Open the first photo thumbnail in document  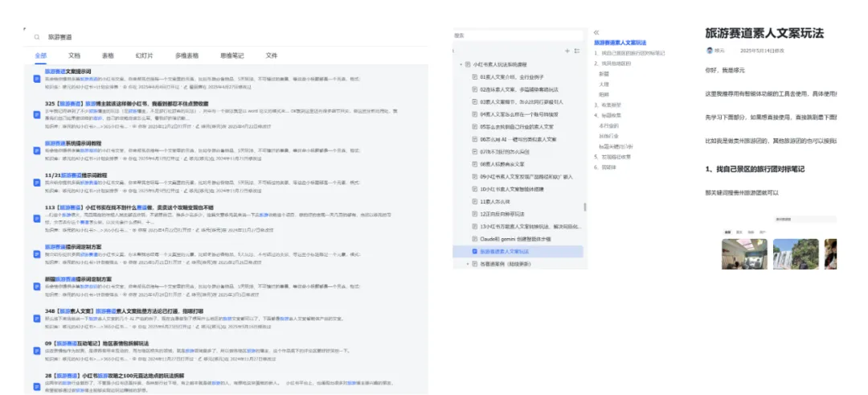tap(744, 254)
